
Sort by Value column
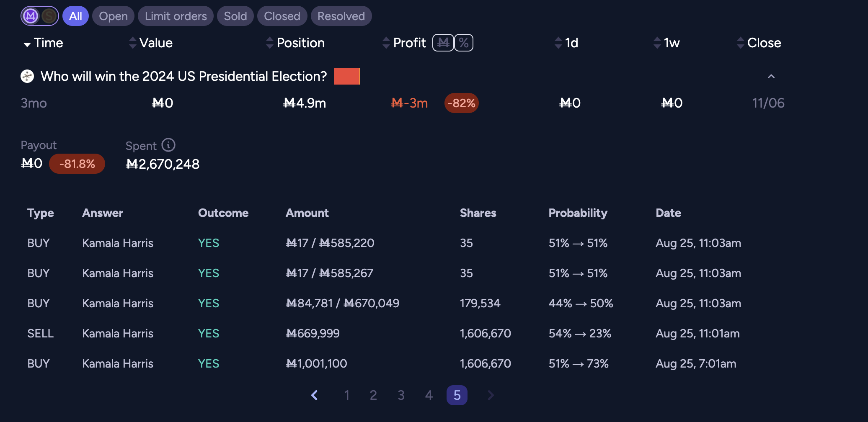(151, 43)
